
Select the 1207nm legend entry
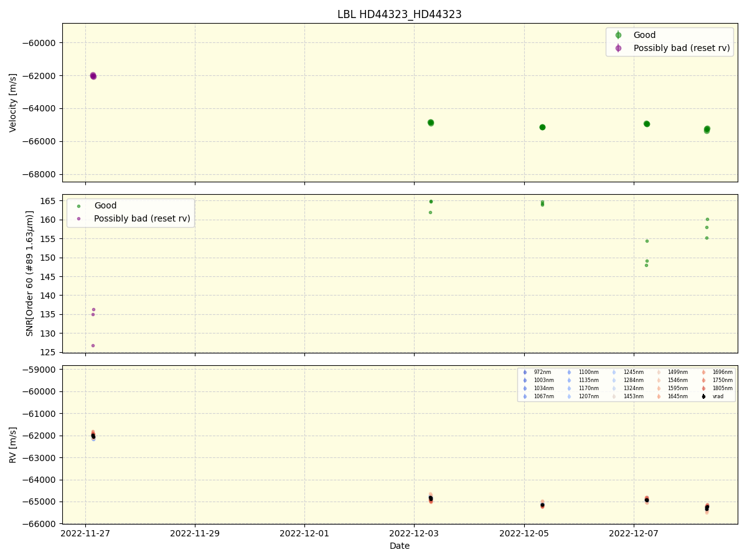[x=583, y=396]
